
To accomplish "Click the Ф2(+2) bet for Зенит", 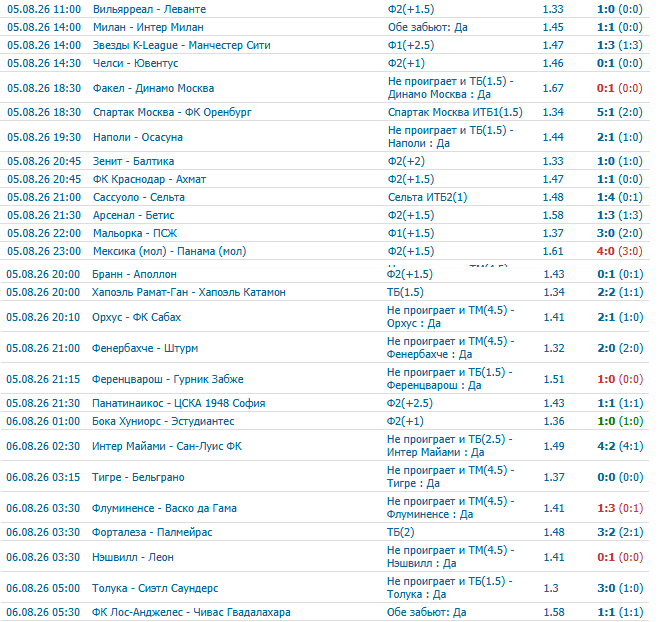I will click(x=406, y=161).
